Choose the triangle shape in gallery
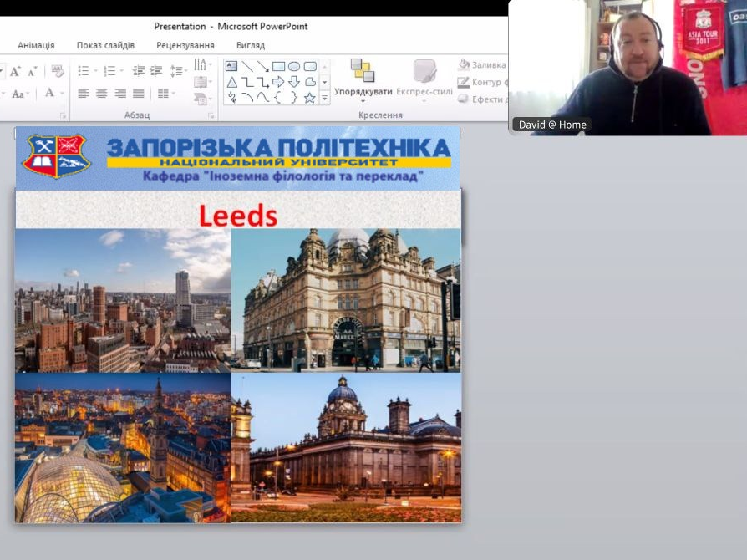Screen dimensions: 747x560 tap(232, 82)
